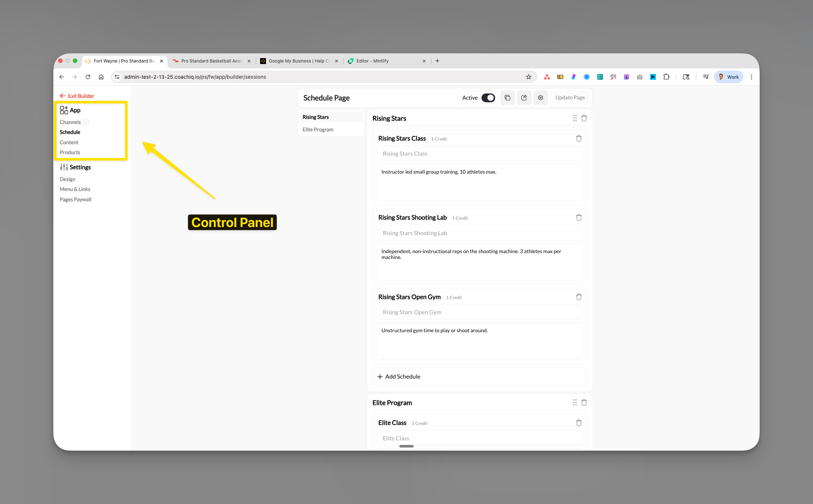The width and height of the screenshot is (813, 504).
Task: Delete the Elite Program schedule
Action: pos(584,402)
